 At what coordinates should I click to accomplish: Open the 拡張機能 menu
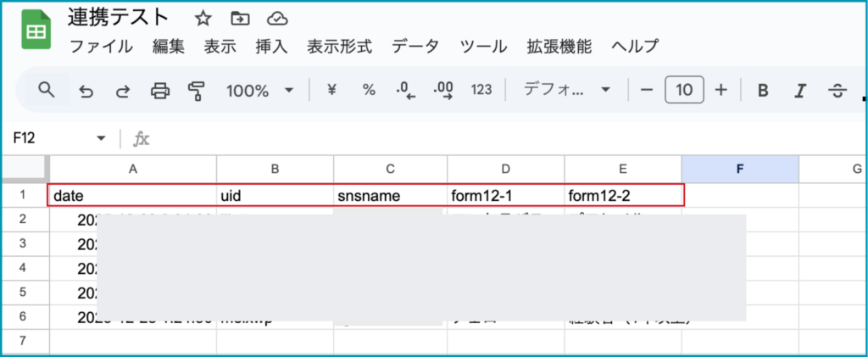tap(559, 47)
